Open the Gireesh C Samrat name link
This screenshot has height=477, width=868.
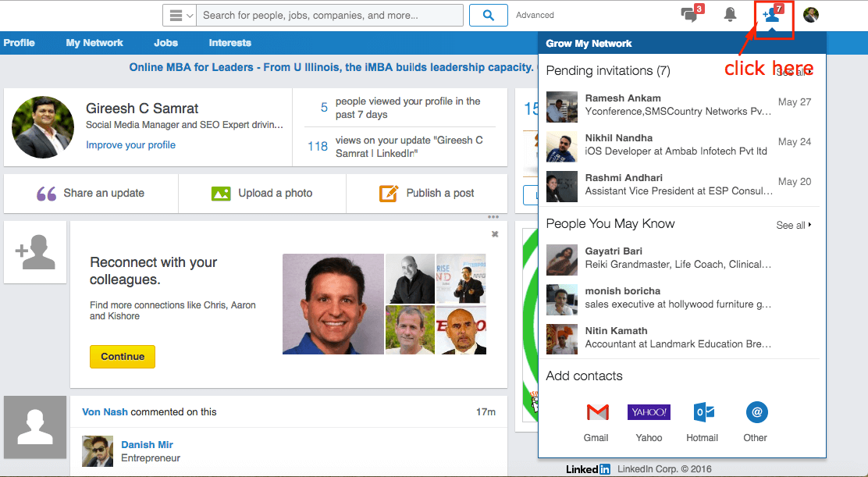coord(142,109)
